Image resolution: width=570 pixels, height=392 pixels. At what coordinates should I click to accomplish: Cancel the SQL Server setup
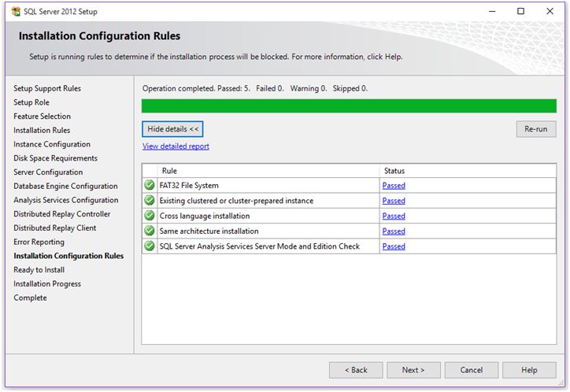point(472,370)
